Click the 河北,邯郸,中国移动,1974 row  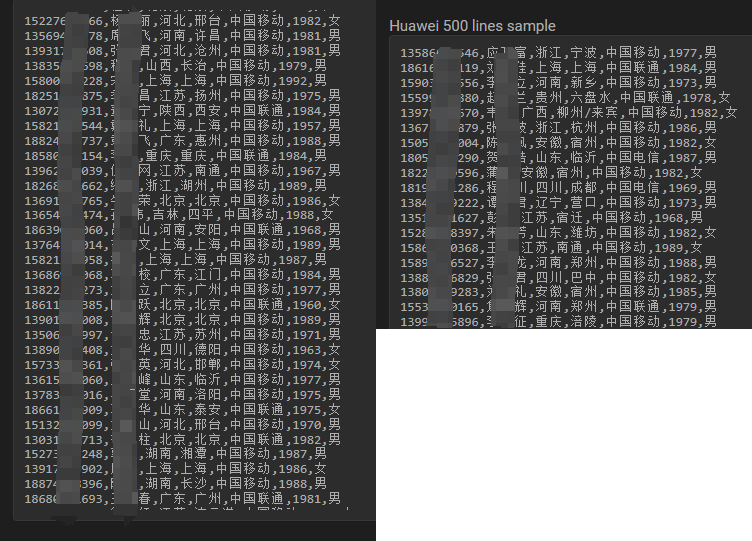(x=182, y=365)
